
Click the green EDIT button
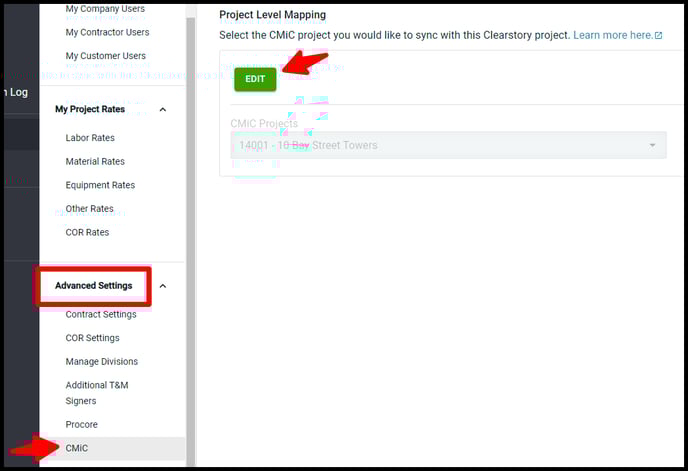tap(255, 79)
